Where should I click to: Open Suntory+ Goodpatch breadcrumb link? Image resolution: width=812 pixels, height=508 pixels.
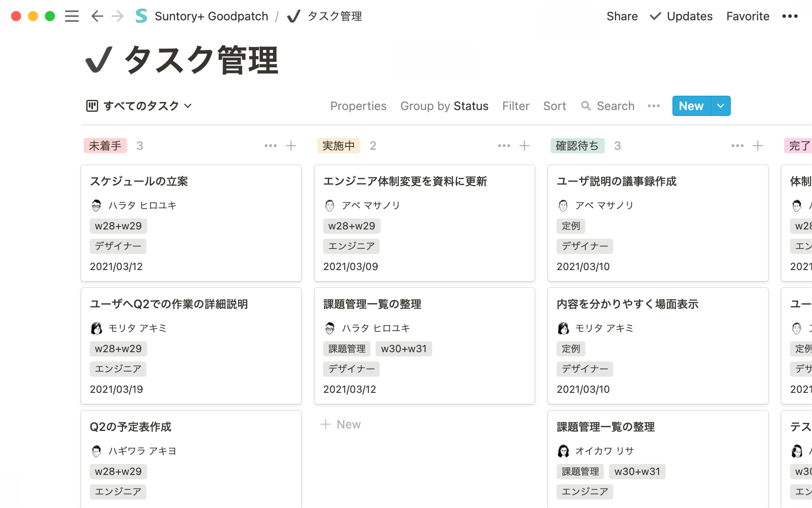tap(211, 16)
